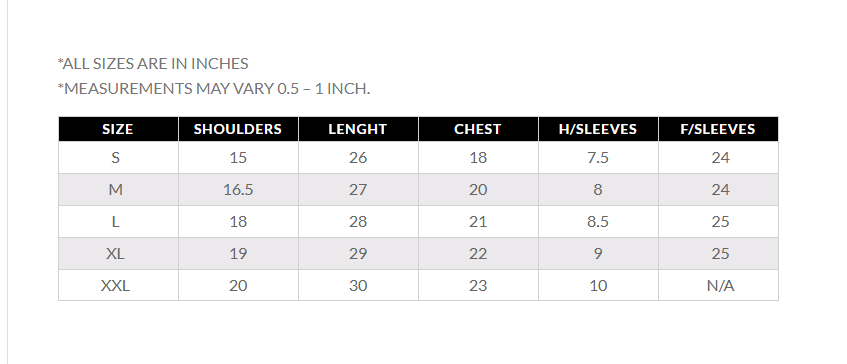The image size is (847, 364).
Task: Click the XL size row label
Action: 115,253
